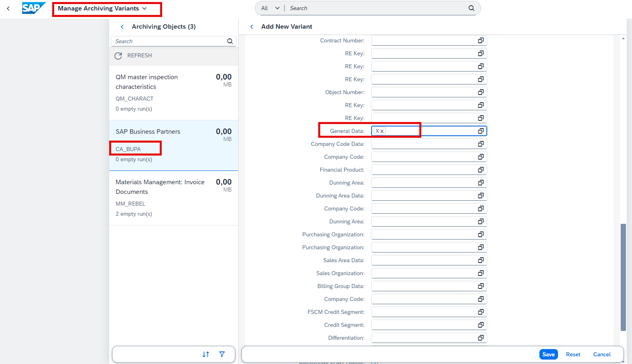
Task: Click the '2 empty run(s)' text
Action: click(134, 214)
